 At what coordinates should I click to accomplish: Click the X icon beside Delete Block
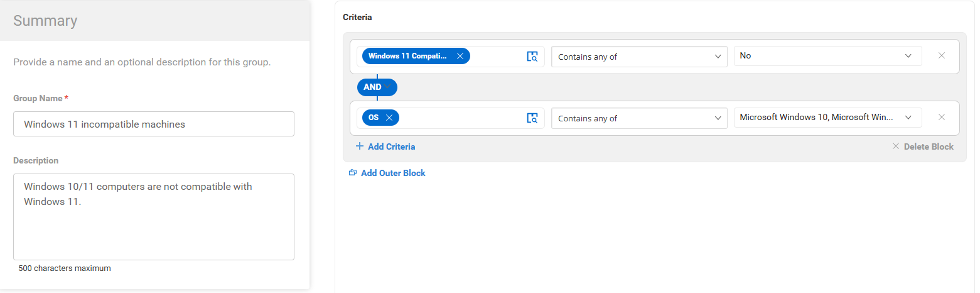pyautogui.click(x=896, y=146)
